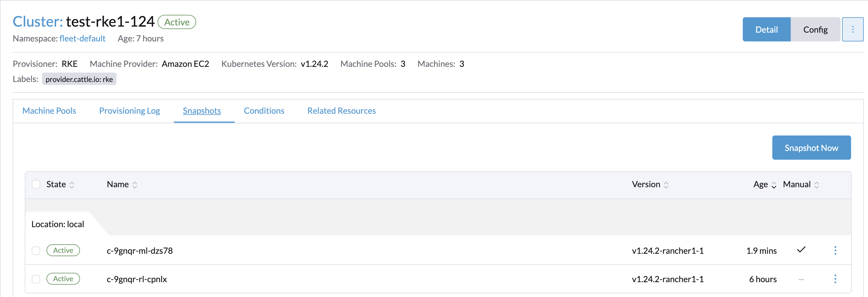Switch to the Conditions tab

(x=264, y=111)
